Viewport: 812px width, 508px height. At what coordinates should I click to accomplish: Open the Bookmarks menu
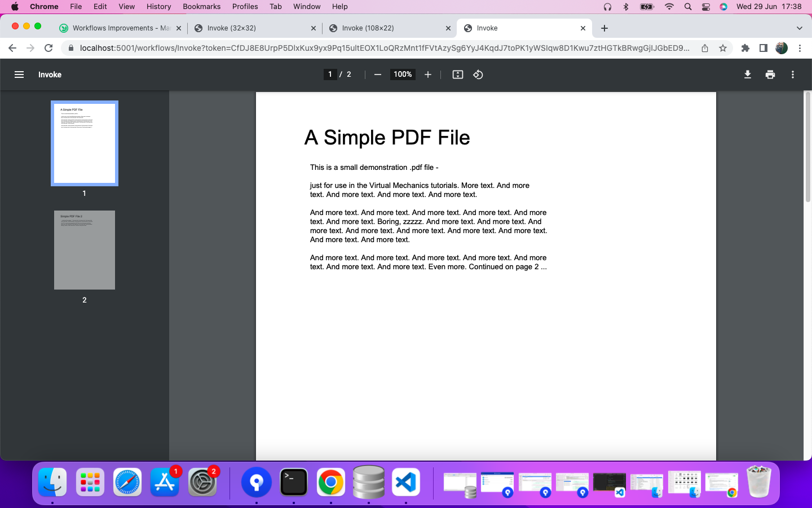[201, 6]
